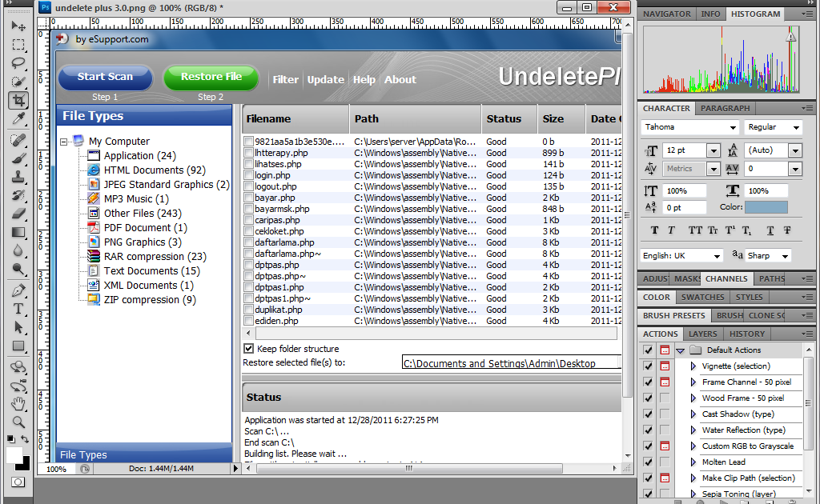Select the Dodge tool
Image resolution: width=820 pixels, height=504 pixels.
(18, 270)
